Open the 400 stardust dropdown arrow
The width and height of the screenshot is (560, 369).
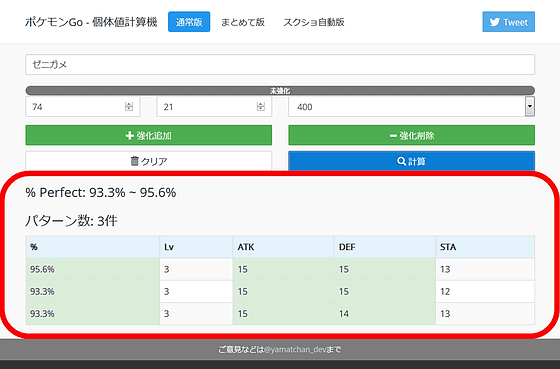(530, 106)
